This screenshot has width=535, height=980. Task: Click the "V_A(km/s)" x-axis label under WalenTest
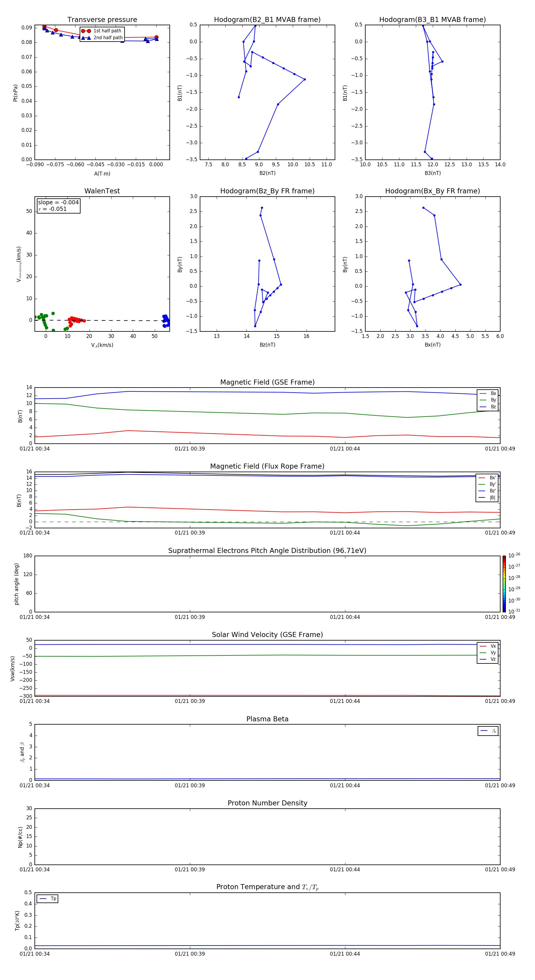click(x=102, y=345)
